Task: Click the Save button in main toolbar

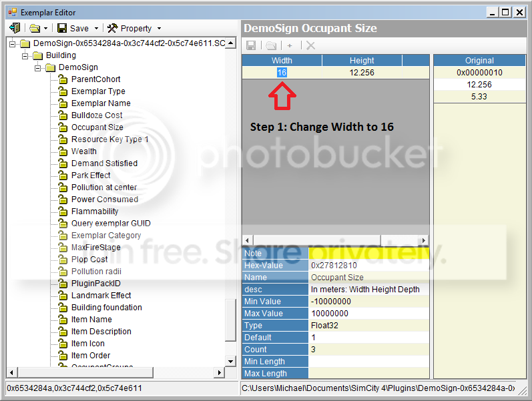Action: point(73,28)
